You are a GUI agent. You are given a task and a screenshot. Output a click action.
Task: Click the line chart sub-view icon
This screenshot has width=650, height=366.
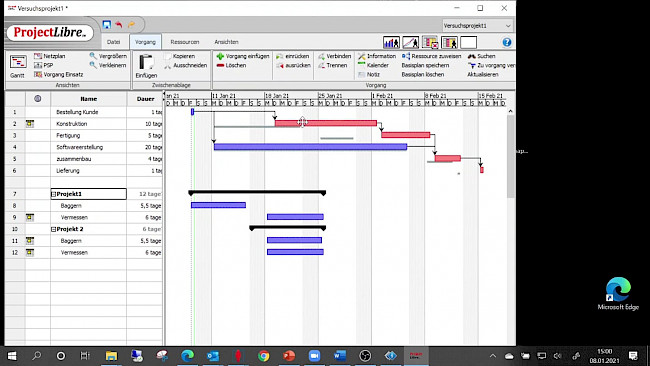pyautogui.click(x=410, y=42)
